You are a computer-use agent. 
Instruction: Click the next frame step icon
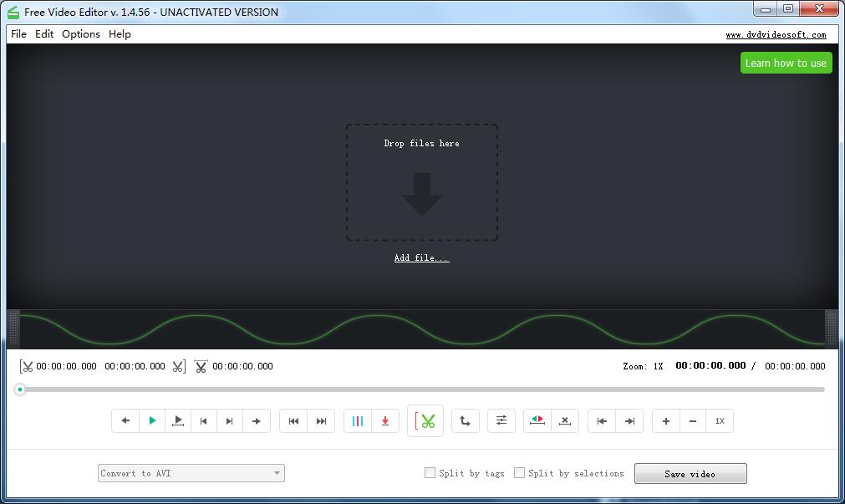[x=230, y=420]
